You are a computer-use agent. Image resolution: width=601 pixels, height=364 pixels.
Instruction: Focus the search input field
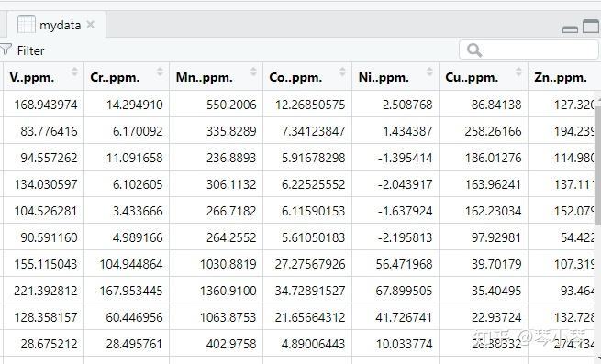click(x=529, y=50)
